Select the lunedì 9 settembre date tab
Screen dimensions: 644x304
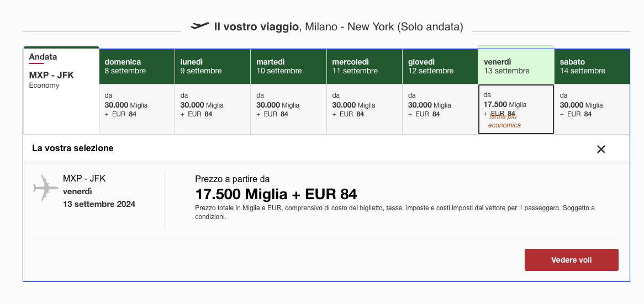pos(213,66)
